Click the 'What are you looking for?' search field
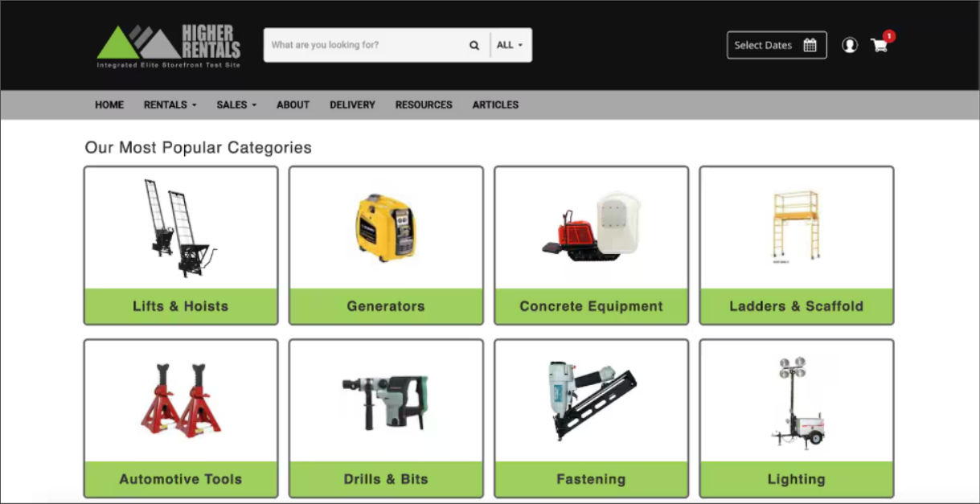Viewport: 980px width, 504px height. pyautogui.click(x=366, y=46)
